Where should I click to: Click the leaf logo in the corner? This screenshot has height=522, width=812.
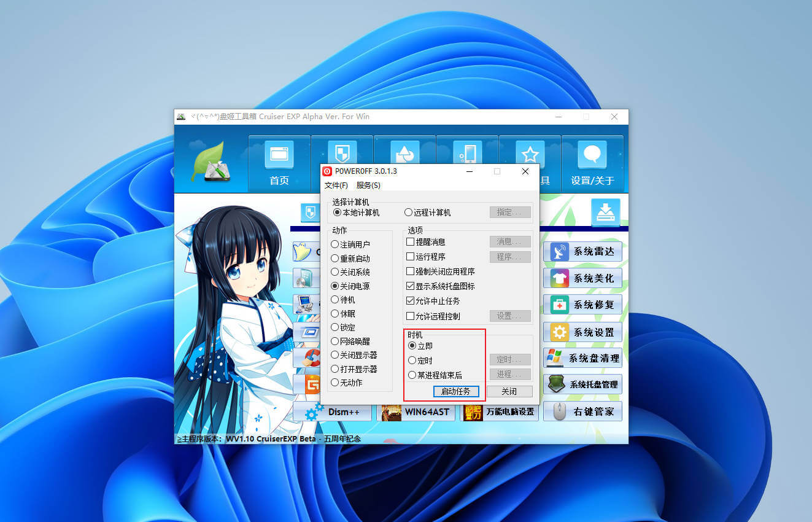[211, 162]
